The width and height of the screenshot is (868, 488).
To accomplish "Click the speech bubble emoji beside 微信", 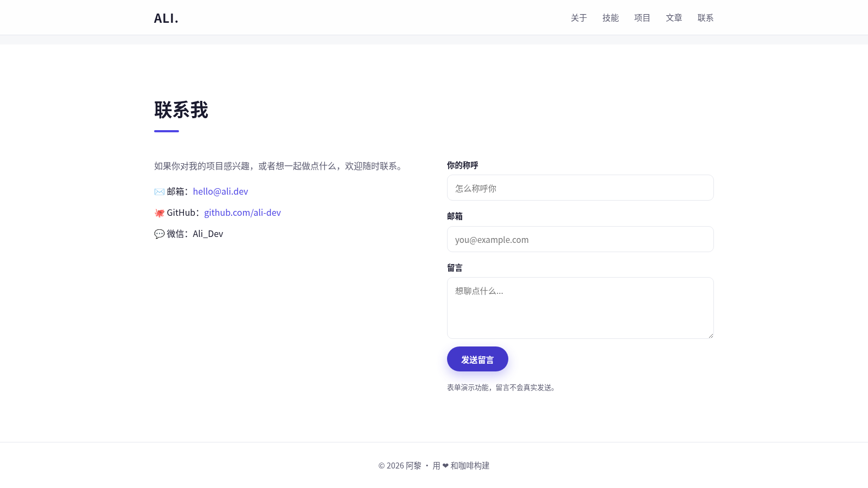I will tap(159, 234).
